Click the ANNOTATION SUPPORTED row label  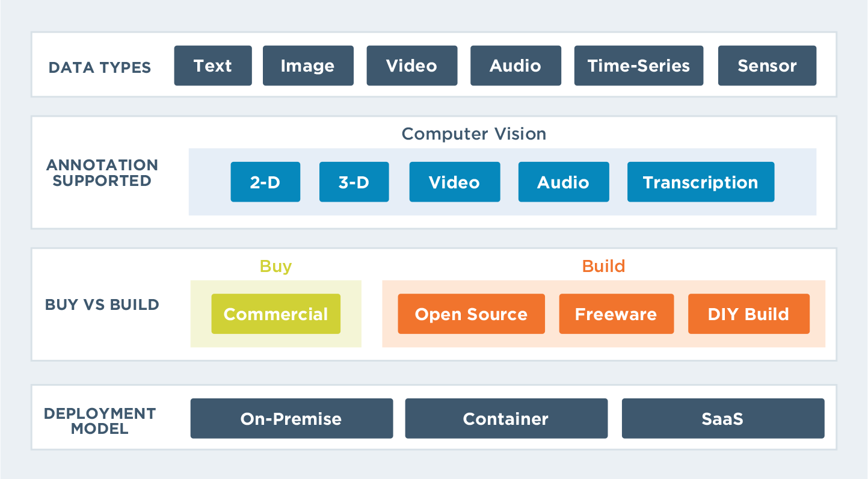click(102, 173)
